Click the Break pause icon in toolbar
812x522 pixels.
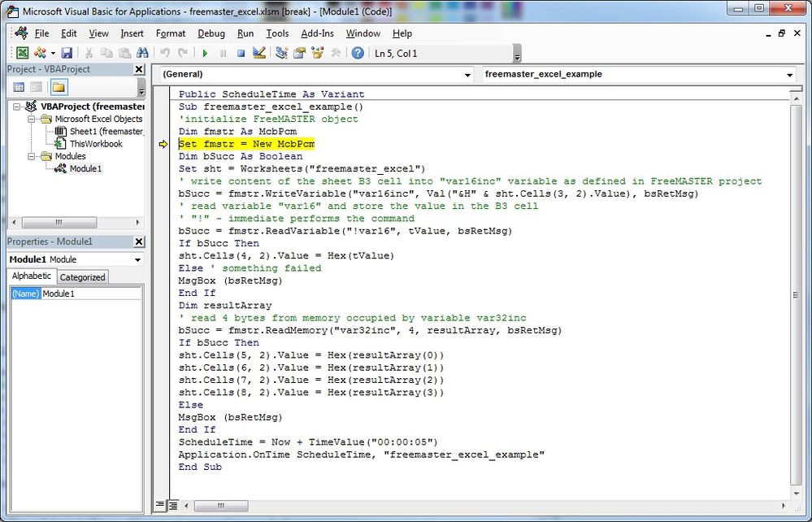tap(224, 53)
